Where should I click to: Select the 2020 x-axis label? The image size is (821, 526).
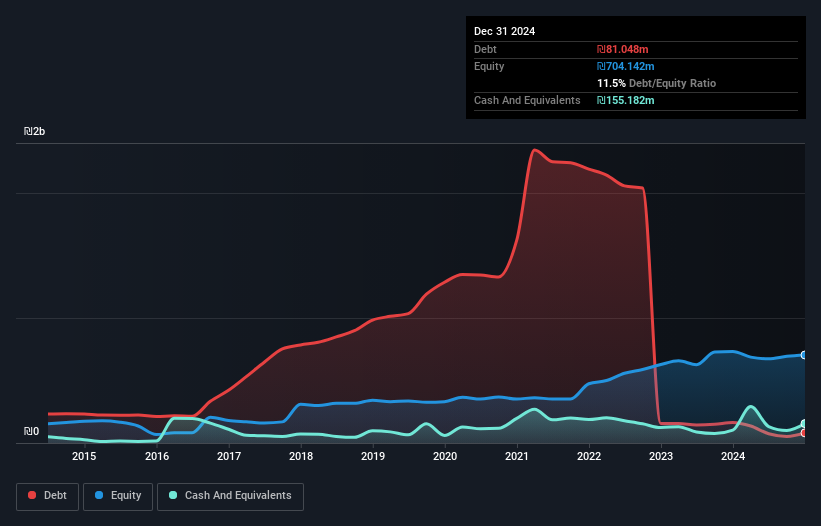coord(445,456)
